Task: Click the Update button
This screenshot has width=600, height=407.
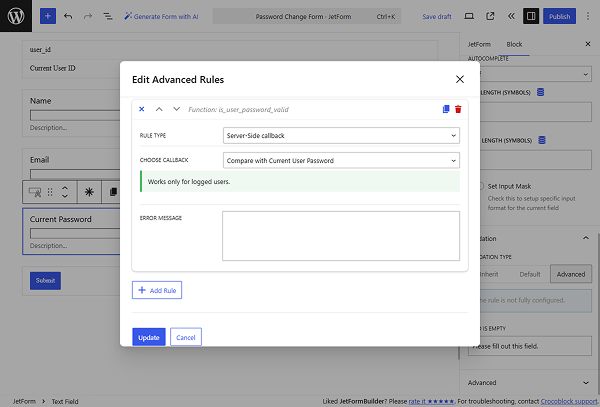Action: point(149,337)
